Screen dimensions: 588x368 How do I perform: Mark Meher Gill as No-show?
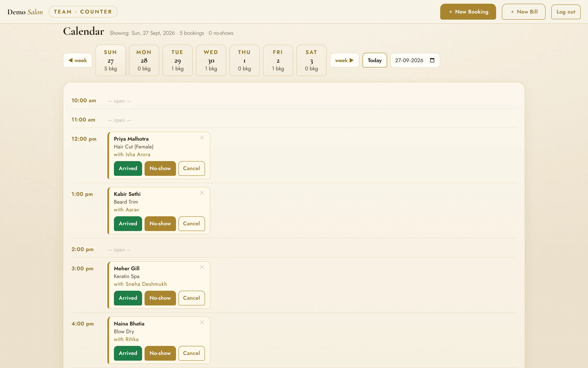pos(160,298)
